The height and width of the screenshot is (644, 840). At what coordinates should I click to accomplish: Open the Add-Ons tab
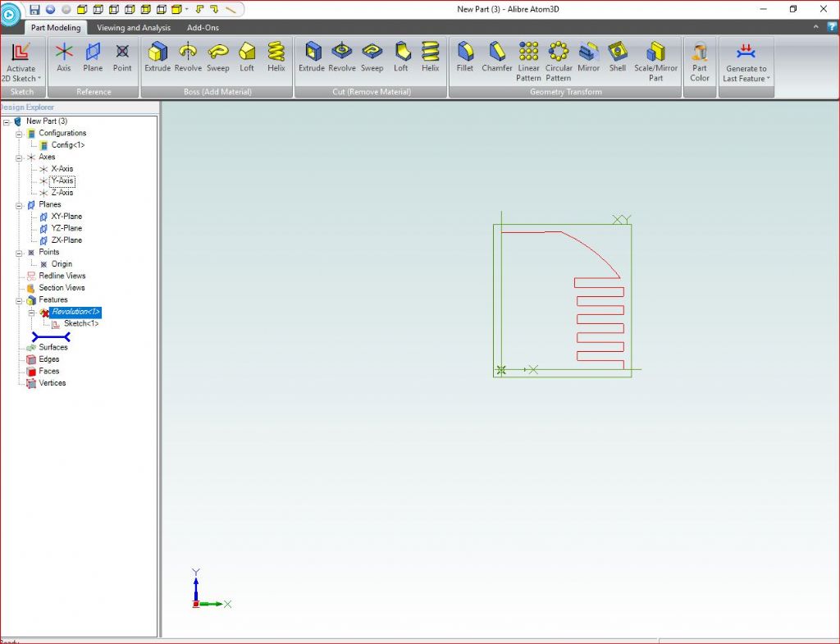[203, 27]
